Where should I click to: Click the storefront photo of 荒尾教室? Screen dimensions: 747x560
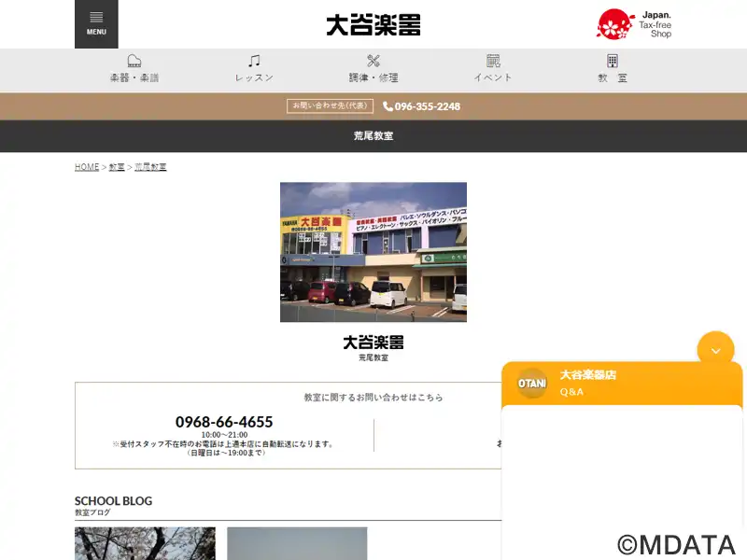point(373,252)
